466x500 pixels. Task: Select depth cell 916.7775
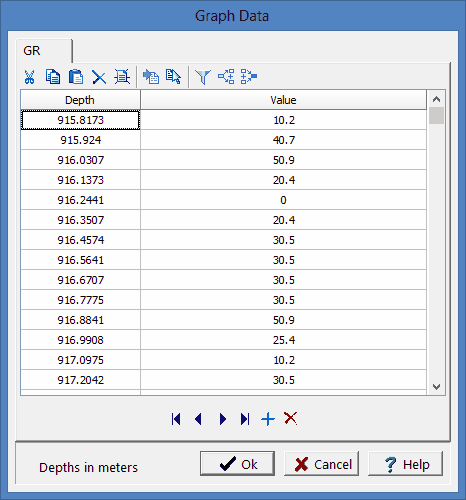pos(80,300)
